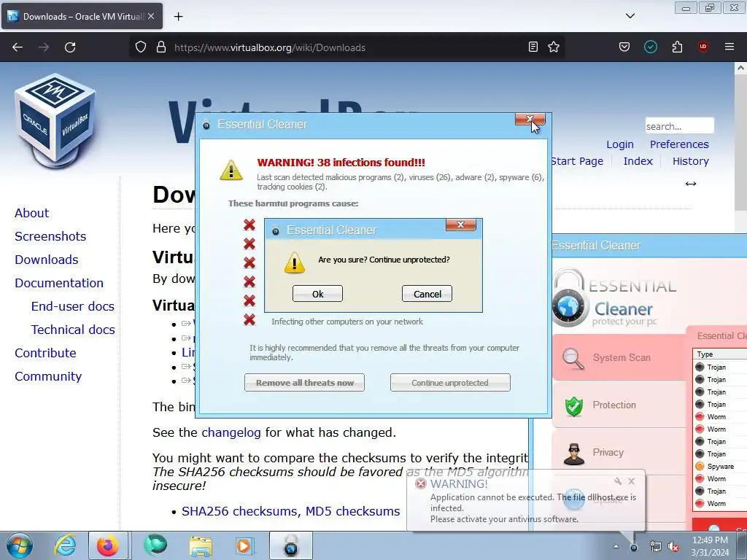
Task: Save page to Pocket icon
Action: pyautogui.click(x=624, y=47)
